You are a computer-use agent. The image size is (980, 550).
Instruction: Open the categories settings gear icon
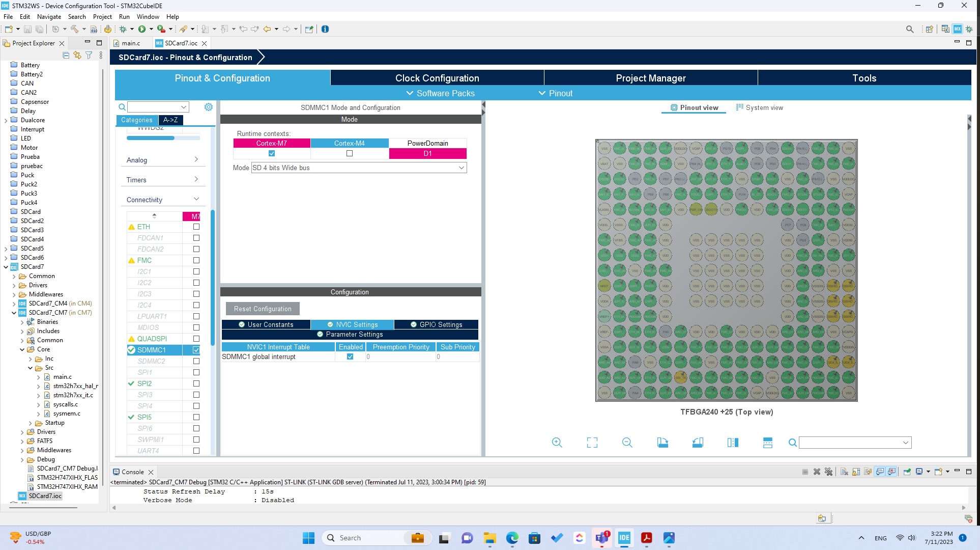[x=209, y=107]
